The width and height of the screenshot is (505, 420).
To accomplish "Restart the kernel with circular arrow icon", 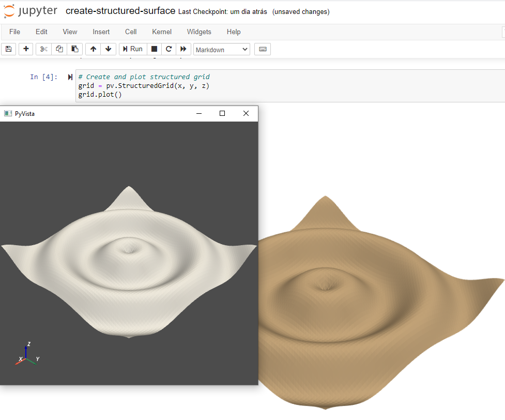I will 169,49.
